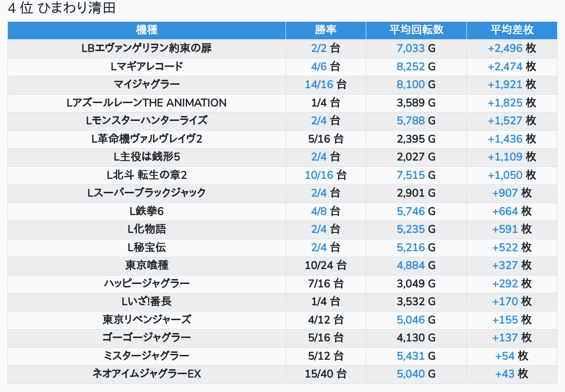This screenshot has width=565, height=392.
Task: Select LアズールレーンTHE ANIMATION cell
Action: tap(146, 103)
